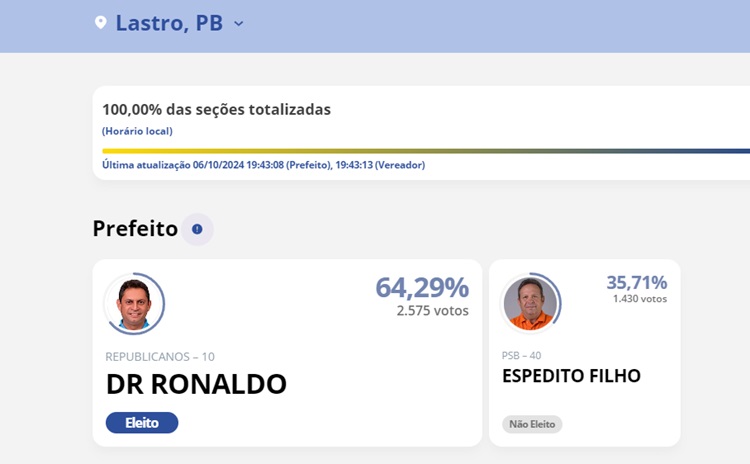Click the 1.430 votos count
The image size is (750, 464).
(x=639, y=299)
